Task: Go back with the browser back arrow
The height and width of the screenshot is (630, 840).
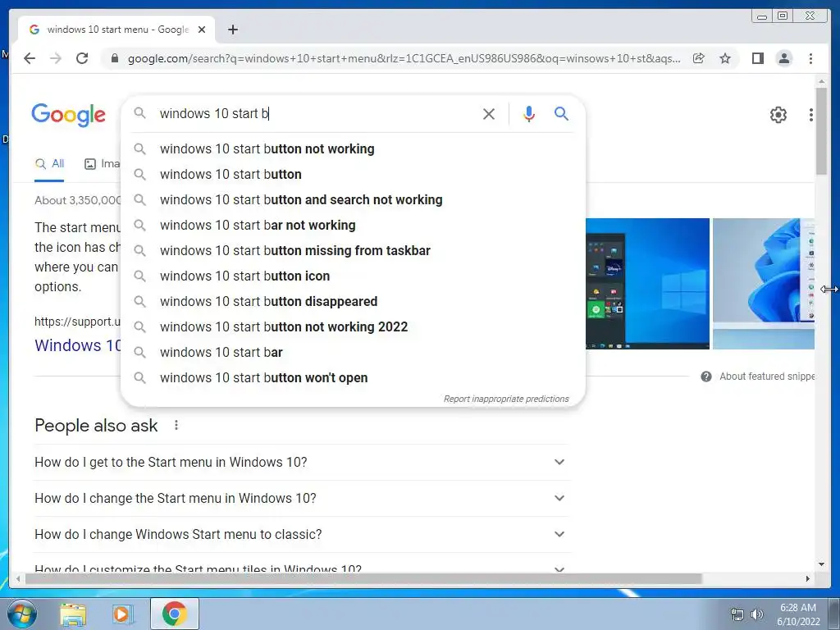Action: [30, 58]
